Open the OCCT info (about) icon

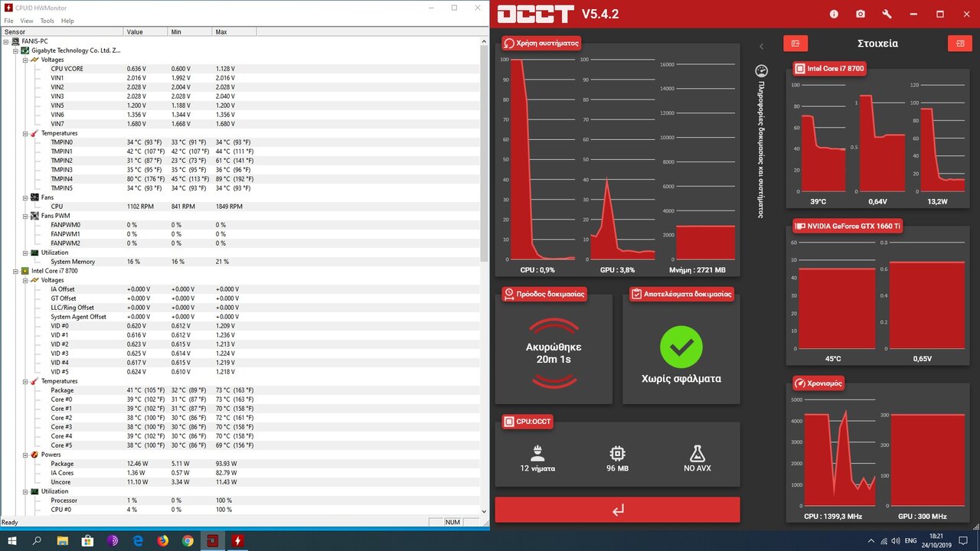834,14
